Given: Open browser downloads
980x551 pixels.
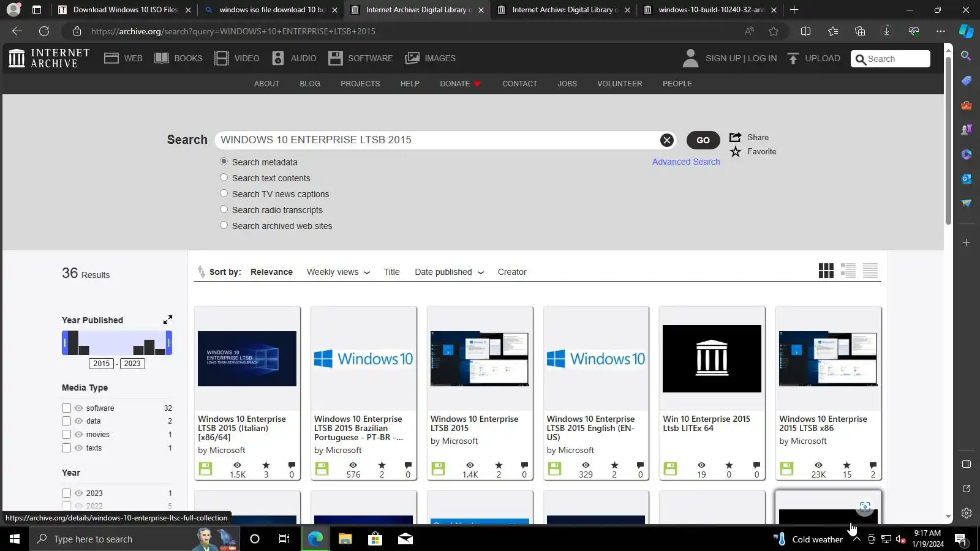Looking at the screenshot, I should (886, 31).
